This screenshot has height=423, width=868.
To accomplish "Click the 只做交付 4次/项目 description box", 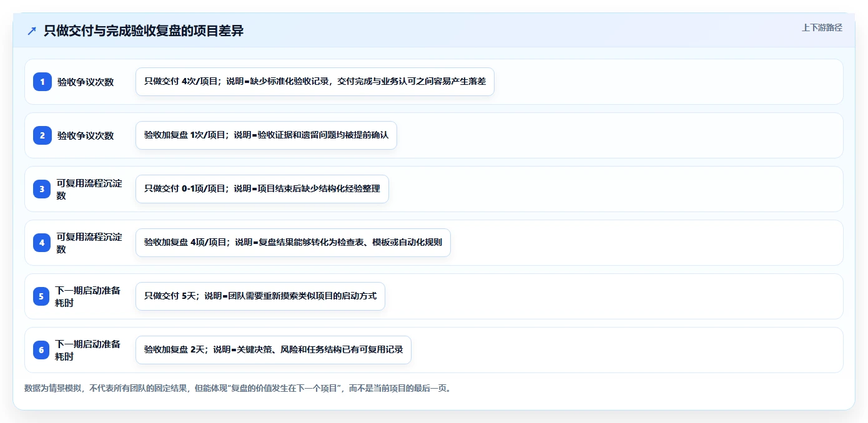I will tap(315, 82).
